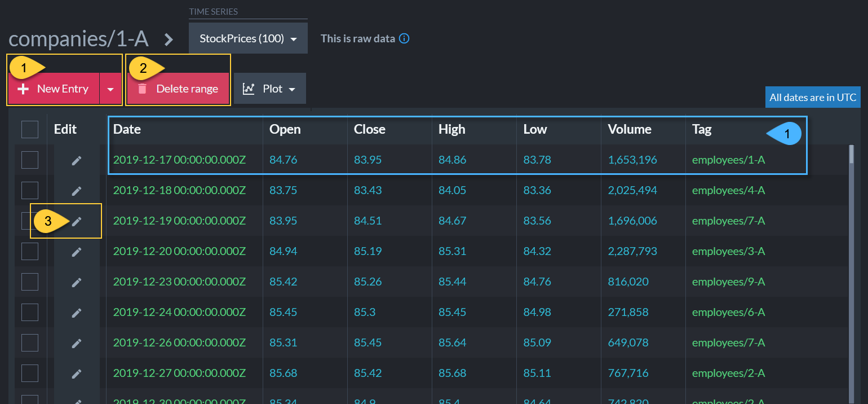Edit the 2019-12-17 entry pencil icon
868x404 pixels.
click(x=77, y=161)
